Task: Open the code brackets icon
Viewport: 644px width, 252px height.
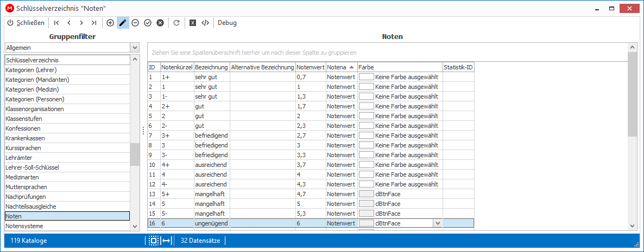Action: pyautogui.click(x=205, y=23)
